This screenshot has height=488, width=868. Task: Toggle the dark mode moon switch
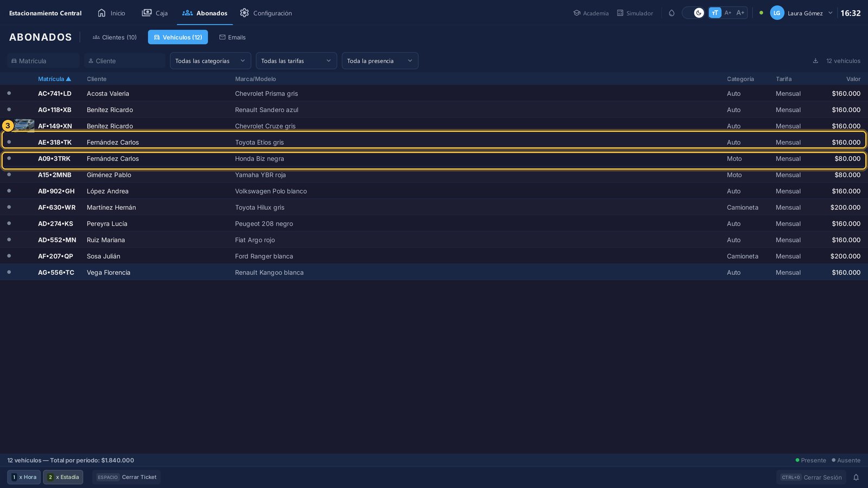coord(693,12)
